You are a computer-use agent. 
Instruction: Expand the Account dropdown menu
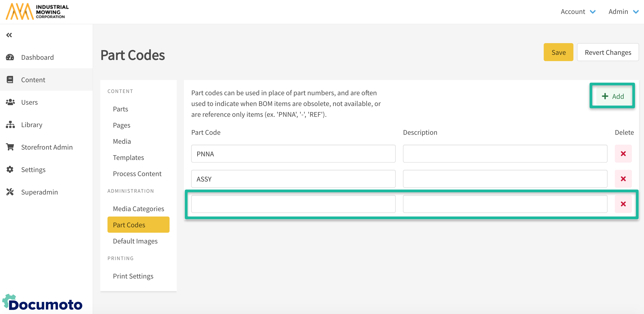[x=578, y=12]
